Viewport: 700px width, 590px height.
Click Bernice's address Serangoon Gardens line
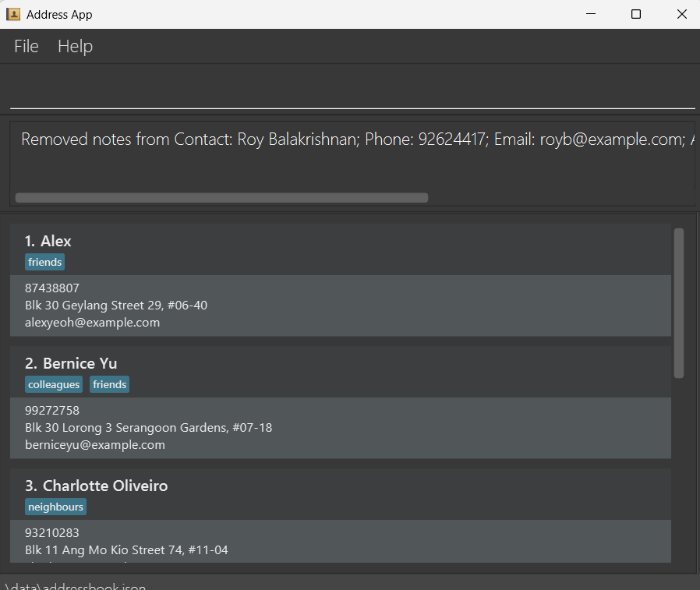(148, 428)
